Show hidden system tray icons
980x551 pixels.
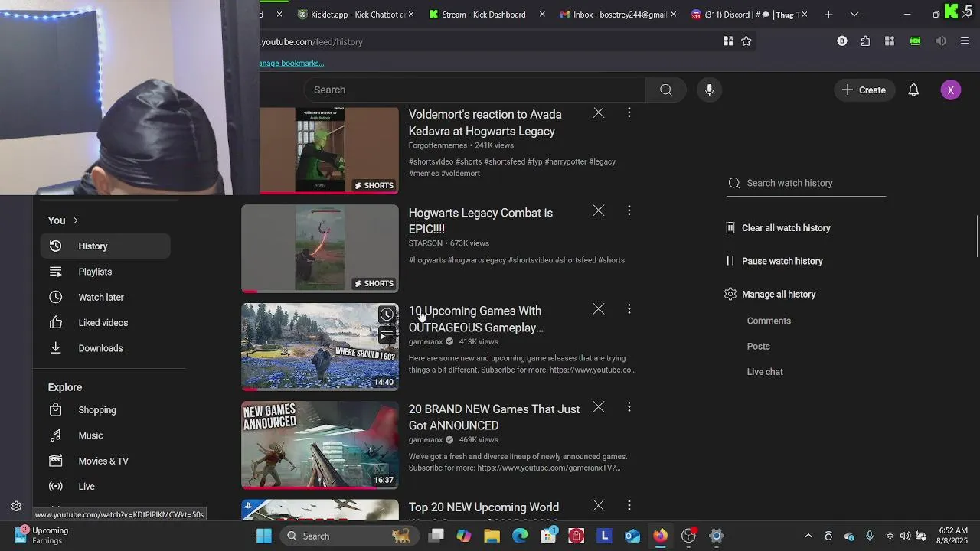(x=808, y=536)
